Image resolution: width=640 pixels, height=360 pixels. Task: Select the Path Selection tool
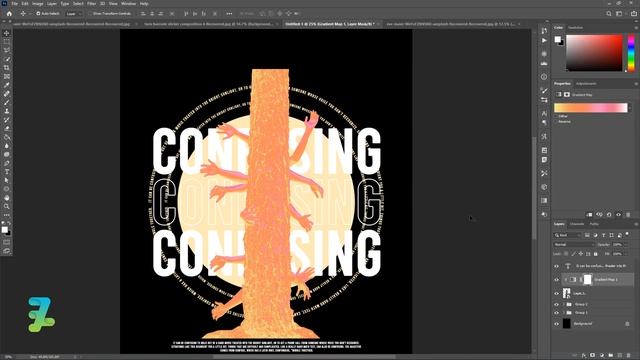[x=7, y=180]
